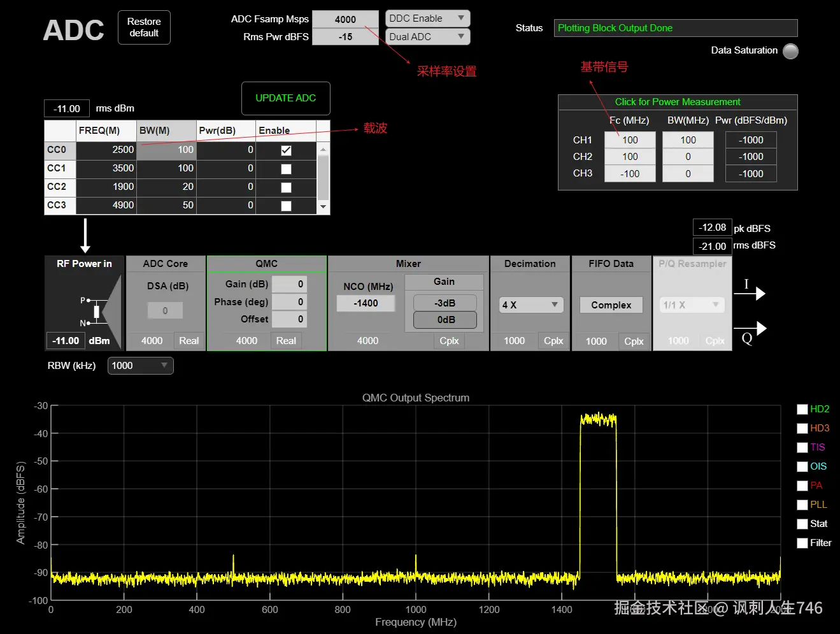840x634 pixels.
Task: Uncheck the CC0 Enable checkbox
Action: point(286,150)
